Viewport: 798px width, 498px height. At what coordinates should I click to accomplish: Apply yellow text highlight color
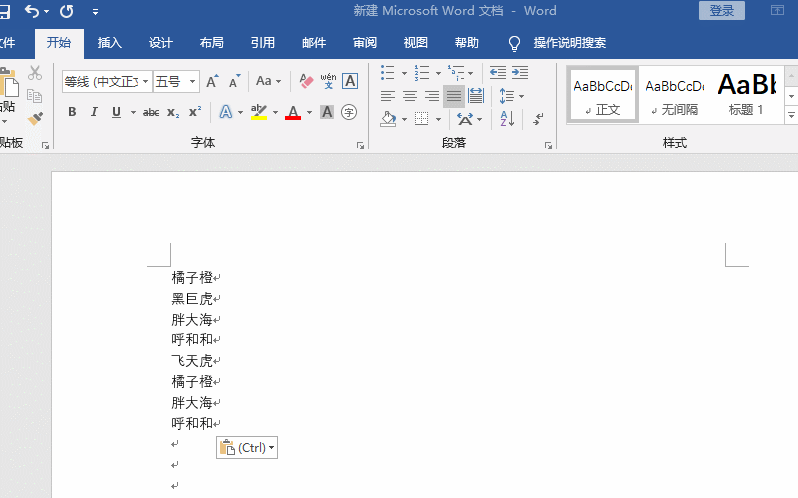click(259, 112)
